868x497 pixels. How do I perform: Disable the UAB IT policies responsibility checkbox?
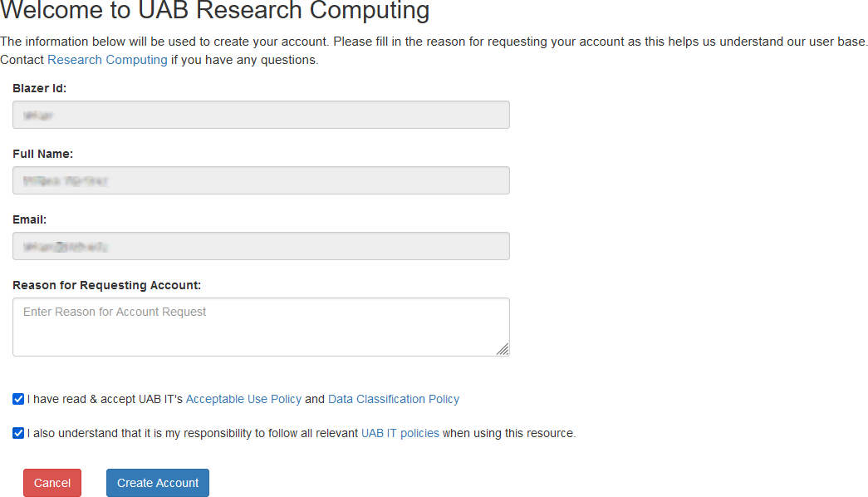pyautogui.click(x=17, y=433)
